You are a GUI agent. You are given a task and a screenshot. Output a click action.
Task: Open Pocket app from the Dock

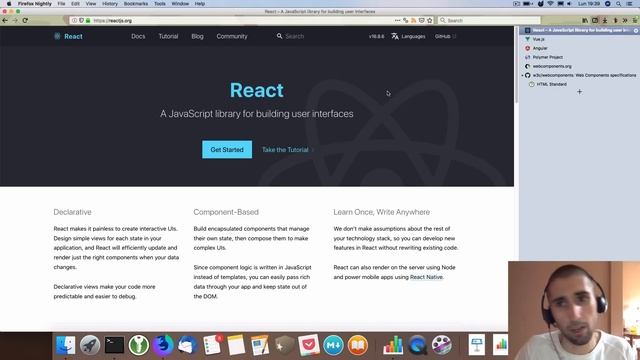click(309, 345)
